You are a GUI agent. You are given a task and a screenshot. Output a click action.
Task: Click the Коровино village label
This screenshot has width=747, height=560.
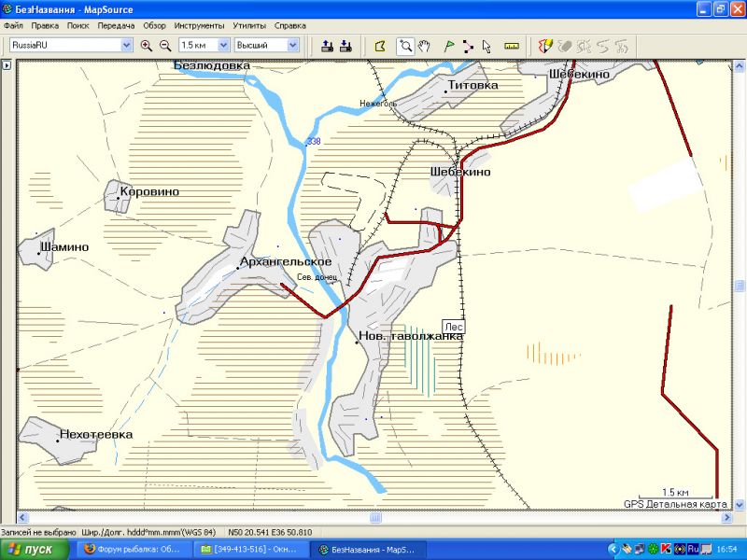(x=149, y=191)
